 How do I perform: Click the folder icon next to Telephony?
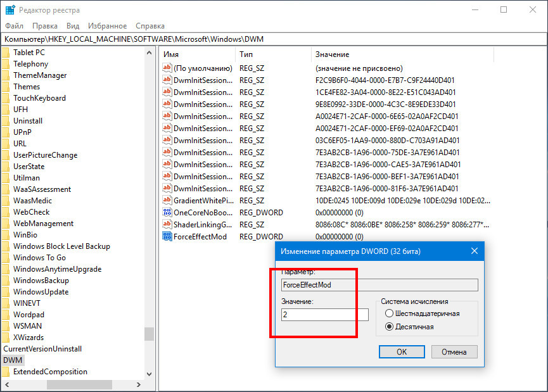click(x=6, y=64)
